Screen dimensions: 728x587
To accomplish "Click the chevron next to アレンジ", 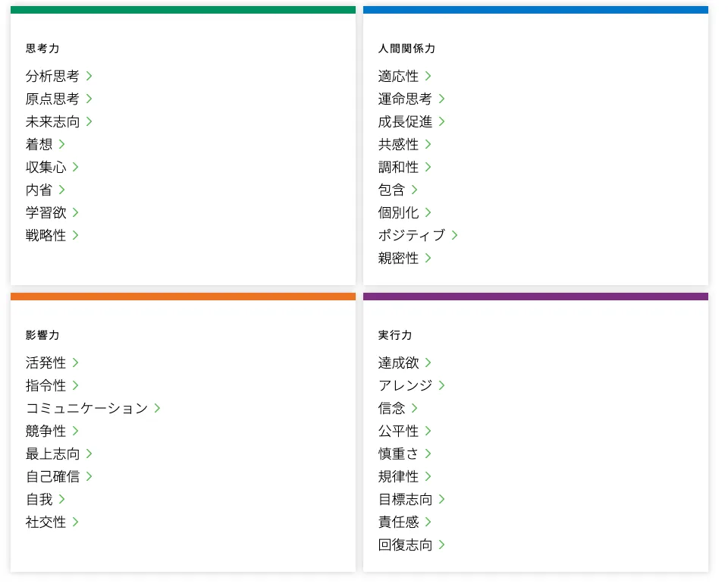I will 442,385.
